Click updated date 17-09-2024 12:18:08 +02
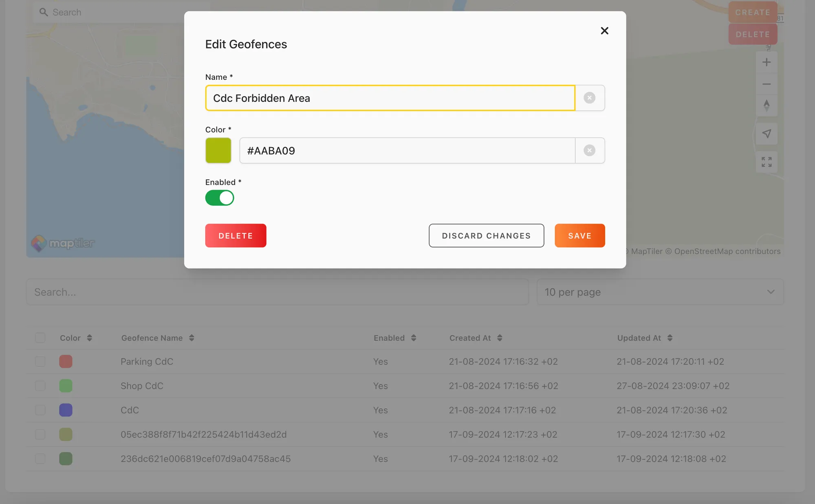Viewport: 815px width, 504px height. coord(671,459)
